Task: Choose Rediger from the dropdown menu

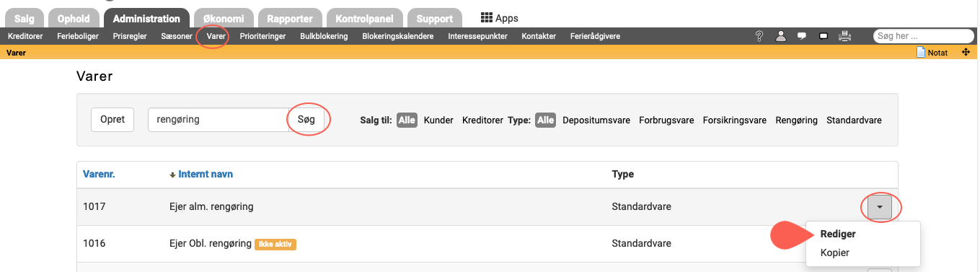Action: click(838, 234)
